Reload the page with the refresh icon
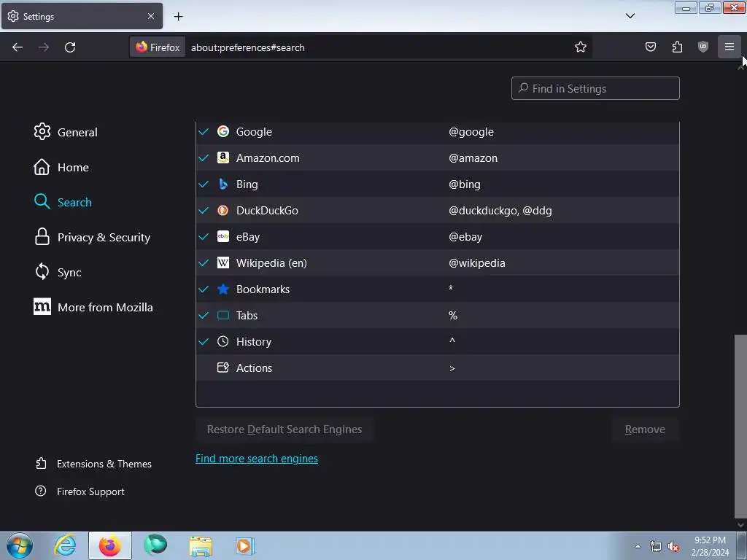The image size is (747, 560). (x=70, y=47)
